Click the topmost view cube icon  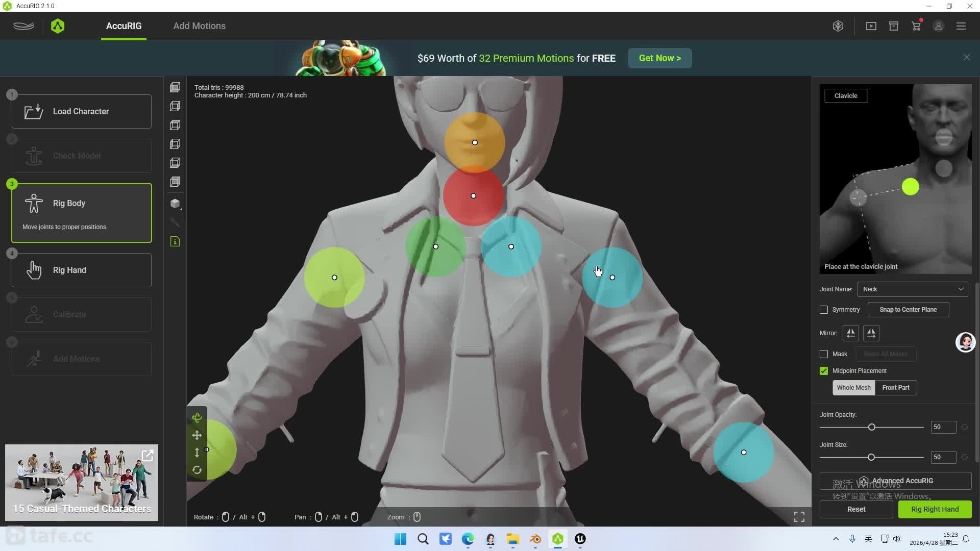pyautogui.click(x=175, y=88)
